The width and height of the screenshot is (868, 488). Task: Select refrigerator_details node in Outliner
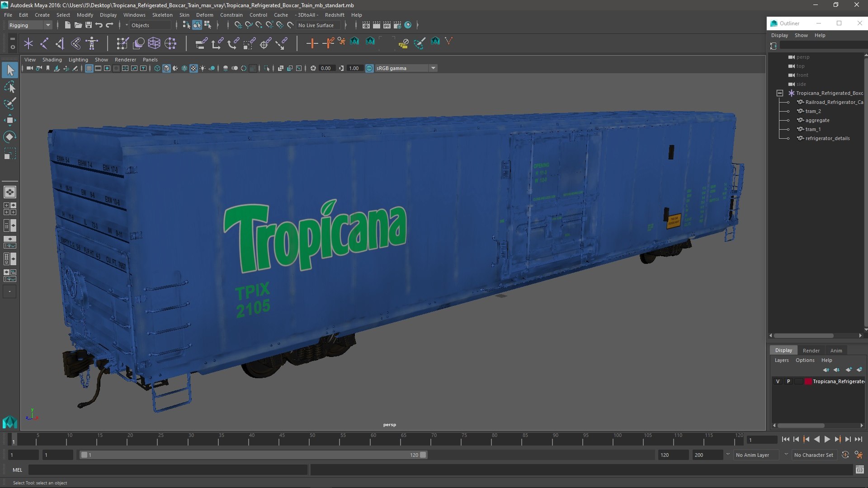827,138
